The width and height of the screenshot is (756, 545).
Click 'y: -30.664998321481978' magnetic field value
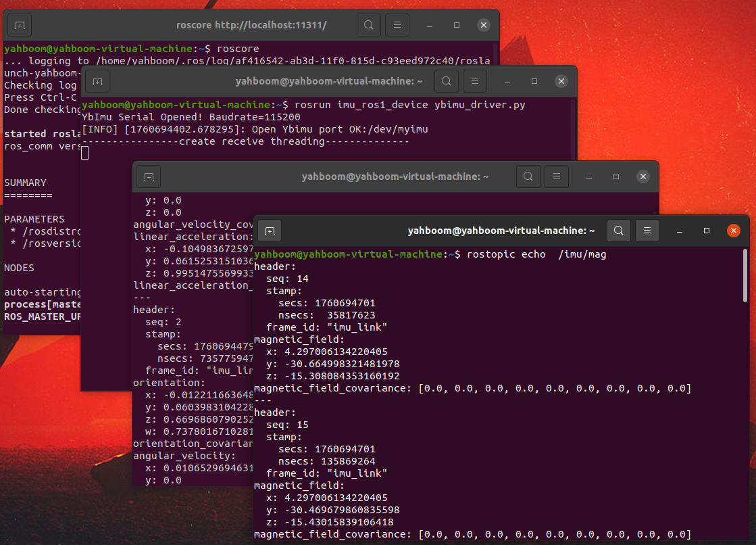pyautogui.click(x=333, y=364)
